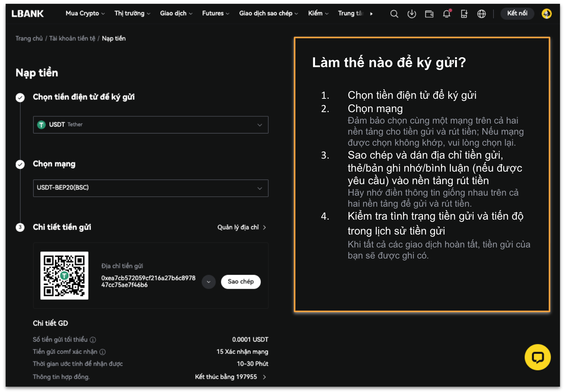Open the partially hidden Trung tâm menu
This screenshot has height=392, width=566.
(350, 13)
